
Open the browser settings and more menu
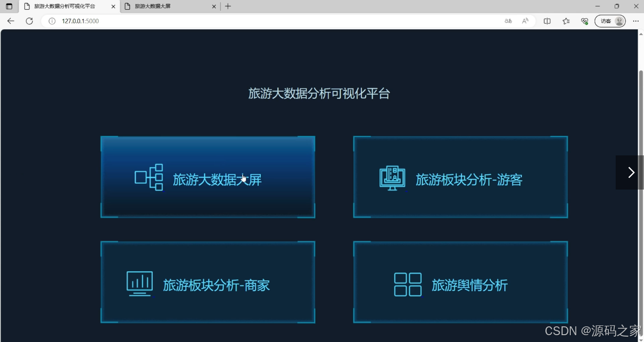[636, 21]
